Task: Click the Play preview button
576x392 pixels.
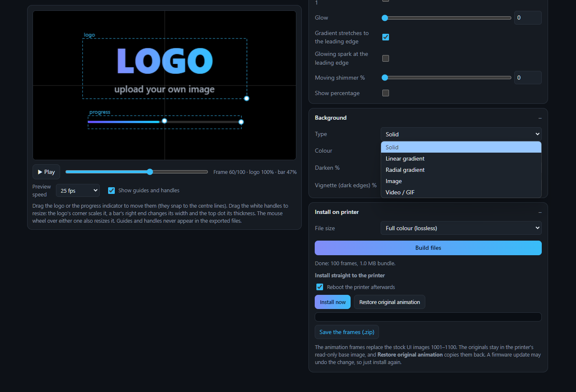Action: click(46, 172)
